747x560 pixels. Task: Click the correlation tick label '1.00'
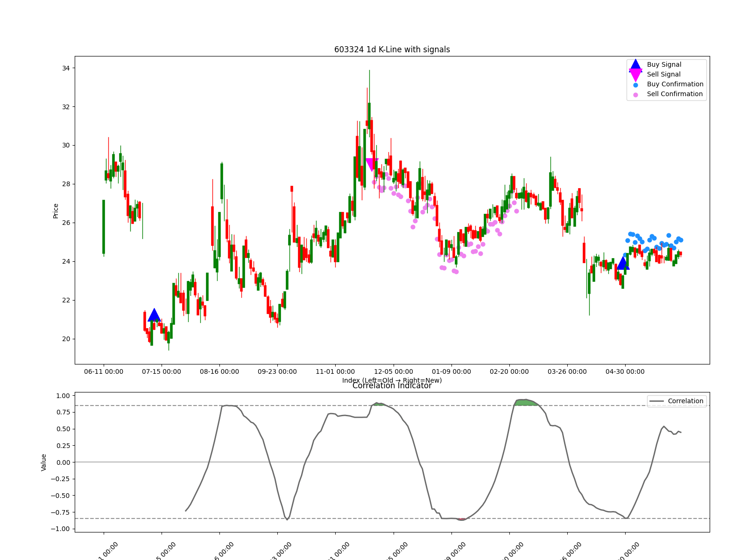pyautogui.click(x=63, y=396)
